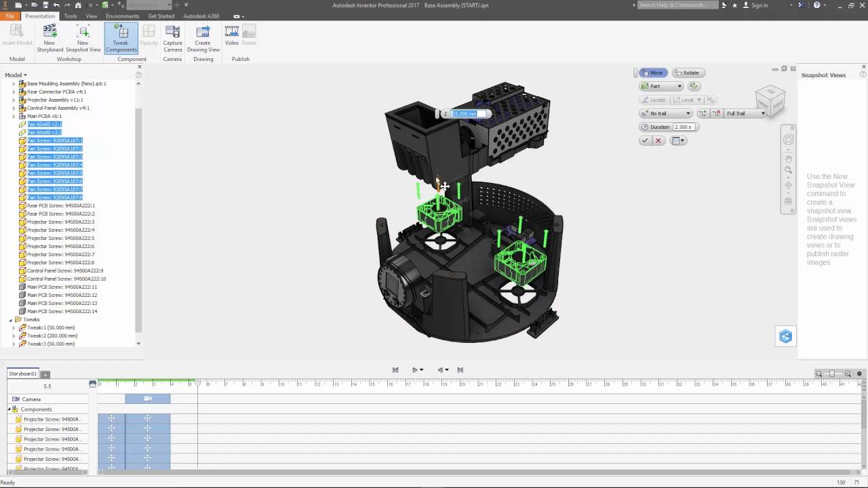Viewport: 868px width, 488px height.
Task: Click the plus tab to add a storyboard
Action: (45, 374)
